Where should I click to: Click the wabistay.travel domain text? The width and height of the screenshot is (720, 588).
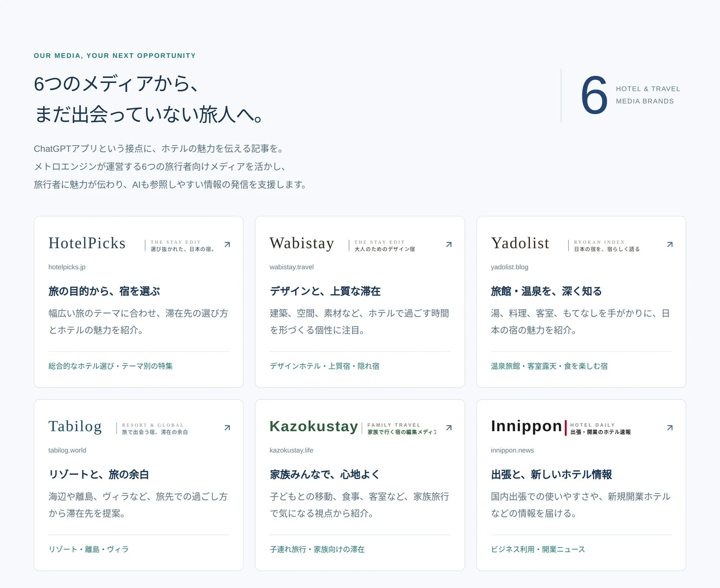tap(292, 267)
